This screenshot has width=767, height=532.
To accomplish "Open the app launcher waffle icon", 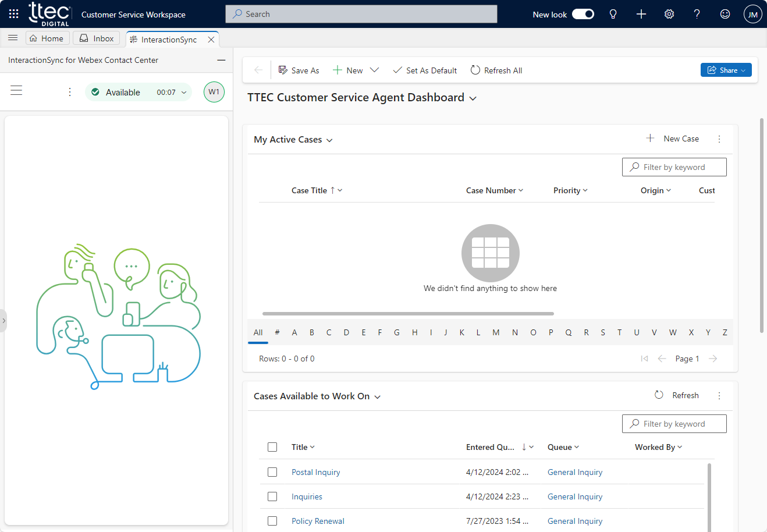I will coord(13,14).
